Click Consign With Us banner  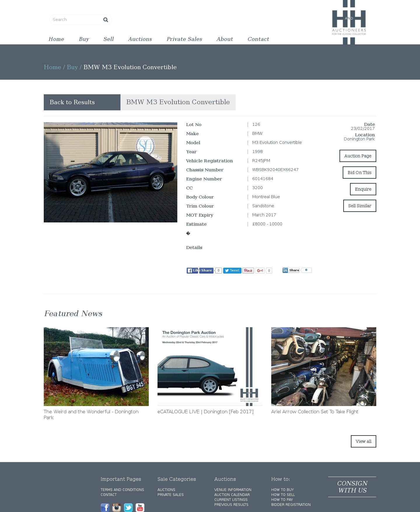(352, 487)
